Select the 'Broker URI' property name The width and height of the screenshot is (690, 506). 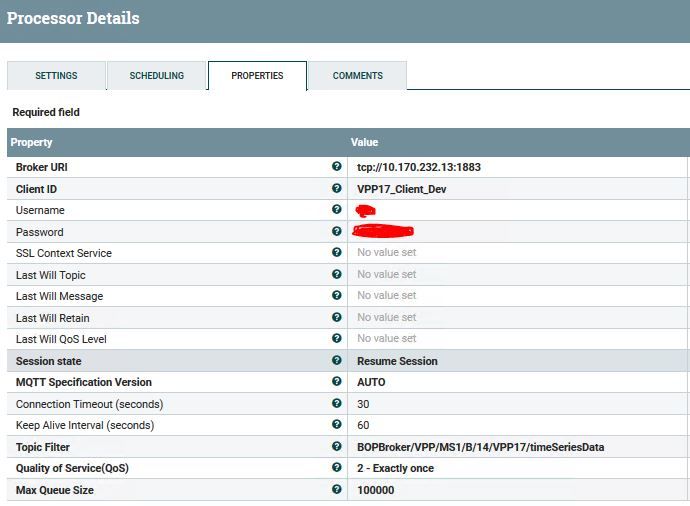tap(42, 167)
